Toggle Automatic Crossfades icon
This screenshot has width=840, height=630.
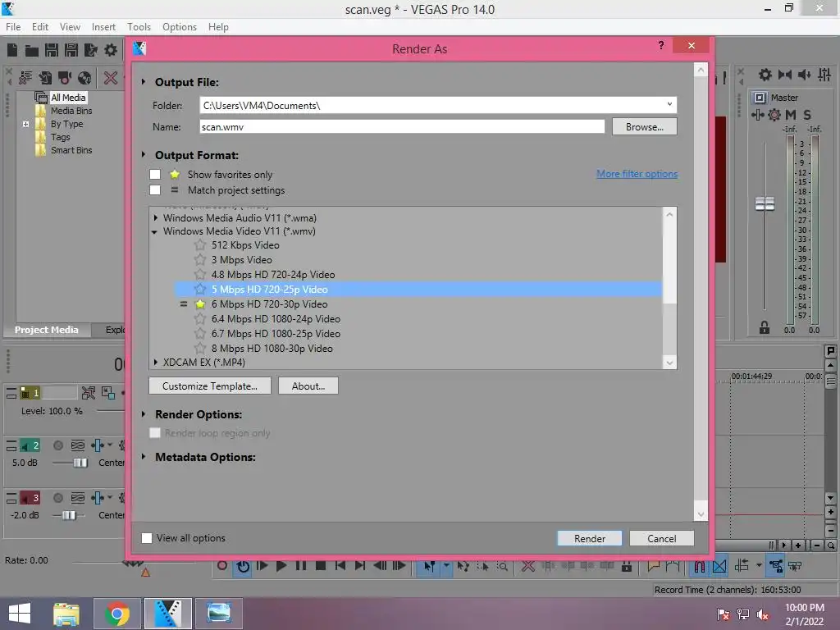719,566
